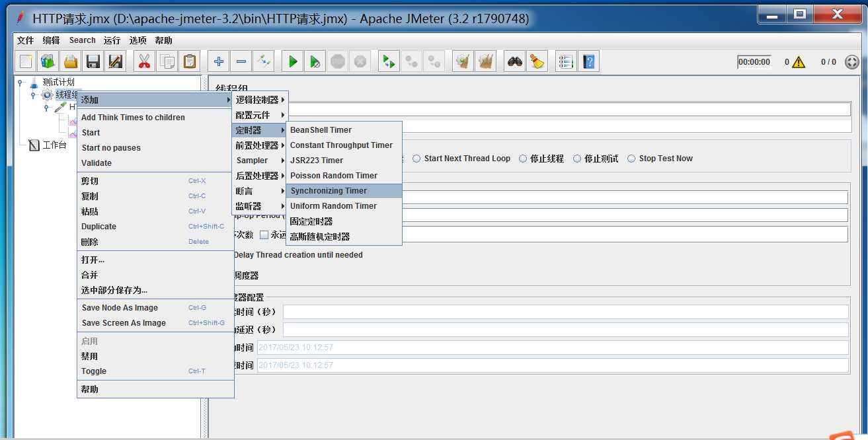This screenshot has width=868, height=440.
Task: Open the 添加 submenu in context menu
Action: point(155,100)
